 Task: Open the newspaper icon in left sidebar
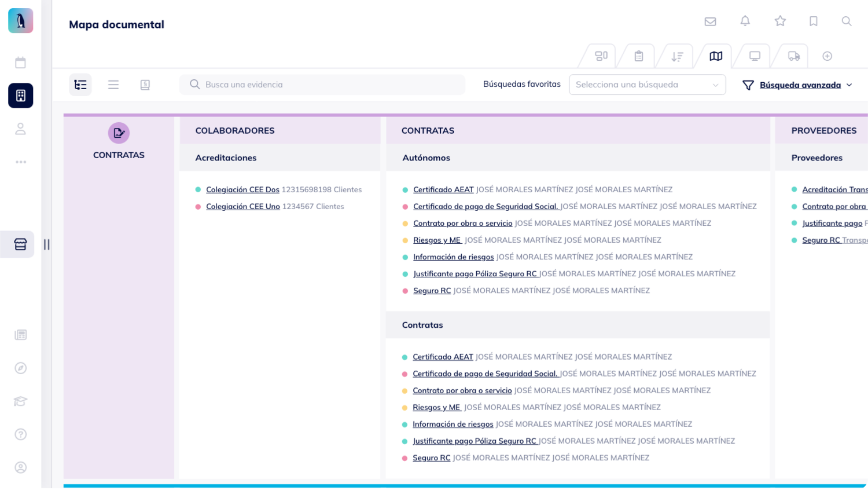click(21, 335)
